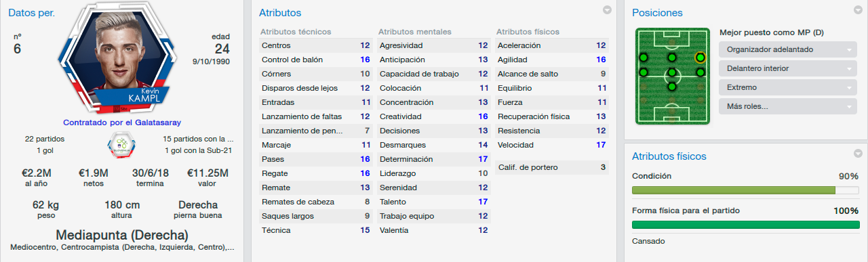Select the highlighted right attacking midfield position dot
Image resolution: width=868 pixels, height=262 pixels.
click(700, 58)
